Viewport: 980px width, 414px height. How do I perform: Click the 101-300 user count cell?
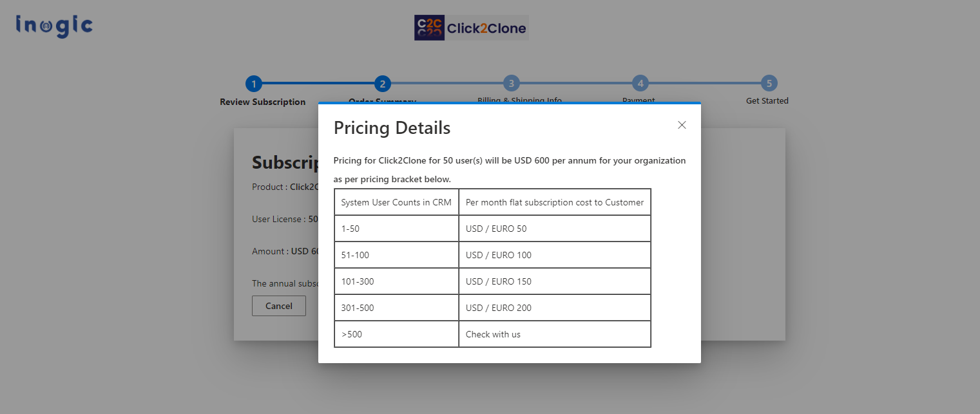(x=396, y=281)
